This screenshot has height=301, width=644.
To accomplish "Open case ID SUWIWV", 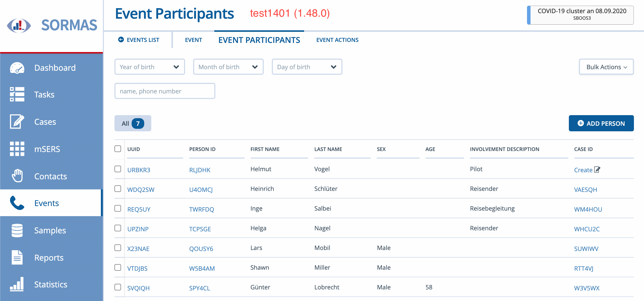I will pyautogui.click(x=586, y=249).
